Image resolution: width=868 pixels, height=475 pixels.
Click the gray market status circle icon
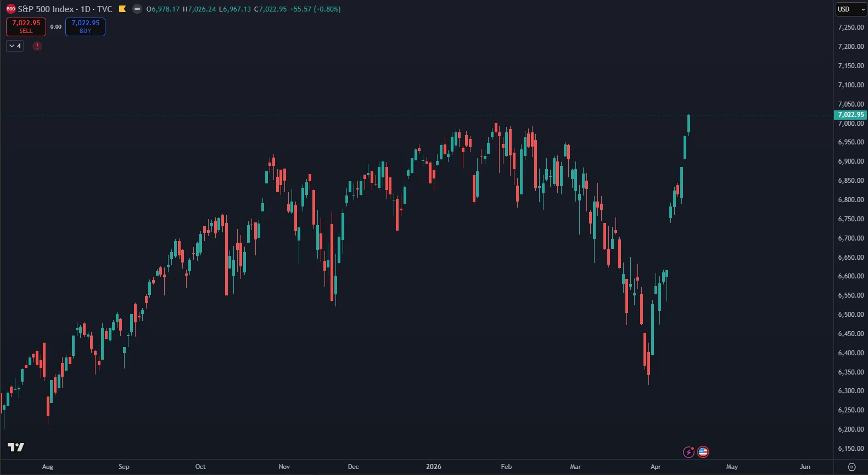coord(137,9)
